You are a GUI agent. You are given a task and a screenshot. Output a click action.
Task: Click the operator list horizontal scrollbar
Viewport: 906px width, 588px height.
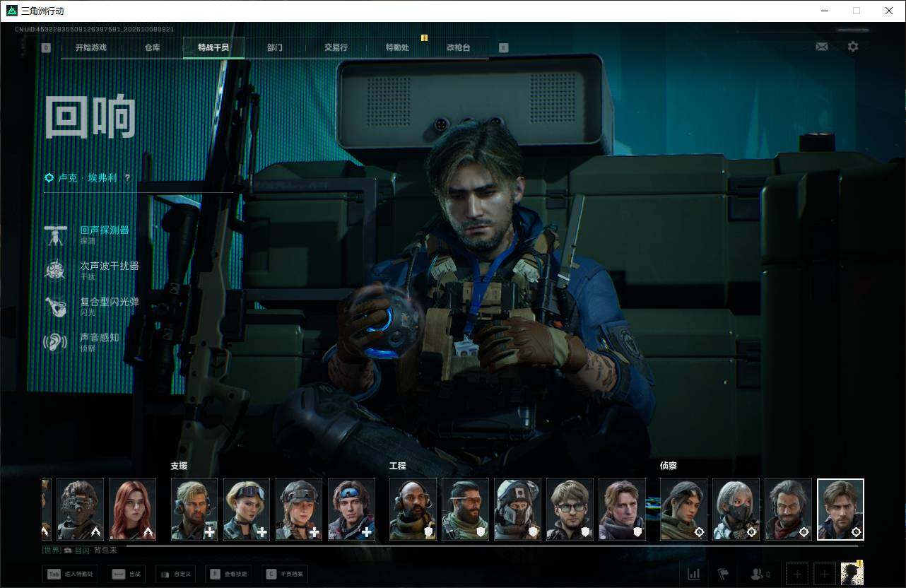click(492, 546)
